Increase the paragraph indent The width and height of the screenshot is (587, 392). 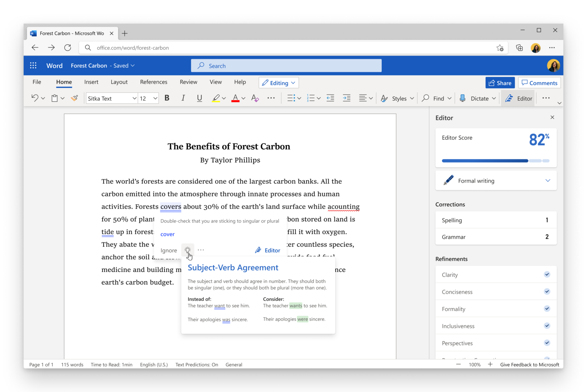pos(347,98)
